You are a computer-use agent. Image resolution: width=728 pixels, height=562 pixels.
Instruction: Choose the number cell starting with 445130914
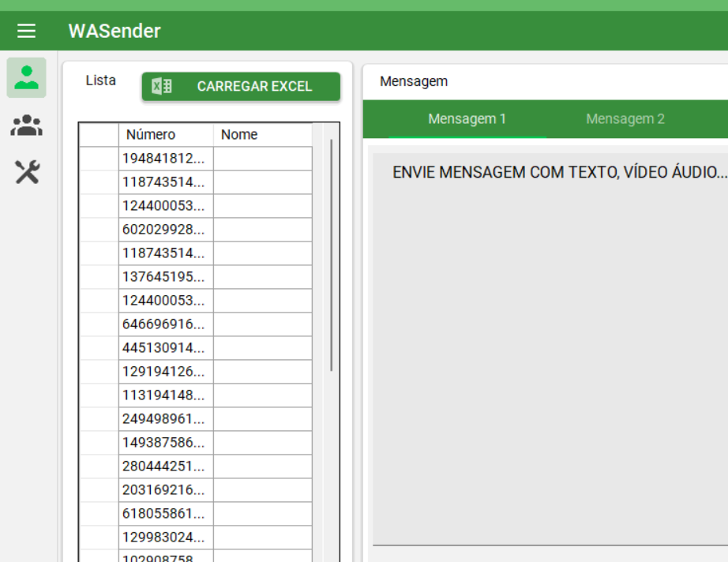coord(166,348)
